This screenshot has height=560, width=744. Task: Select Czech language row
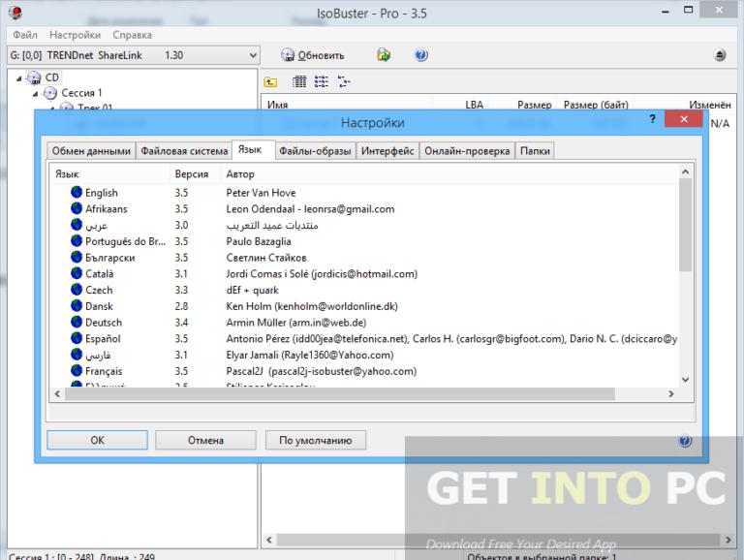pos(365,290)
